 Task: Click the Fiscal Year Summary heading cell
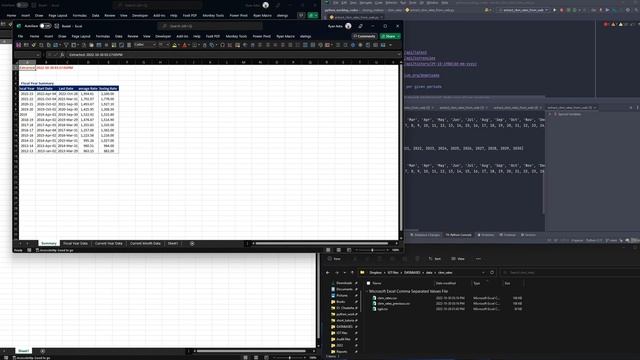[37, 83]
